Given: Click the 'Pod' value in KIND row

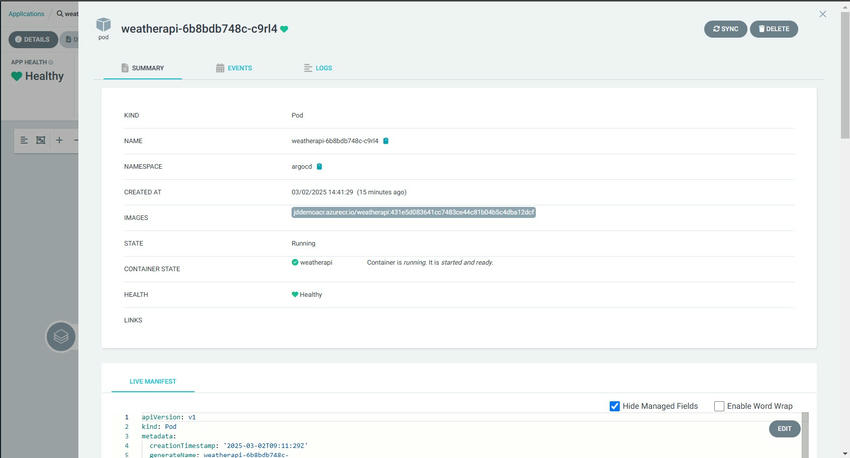Looking at the screenshot, I should (297, 115).
